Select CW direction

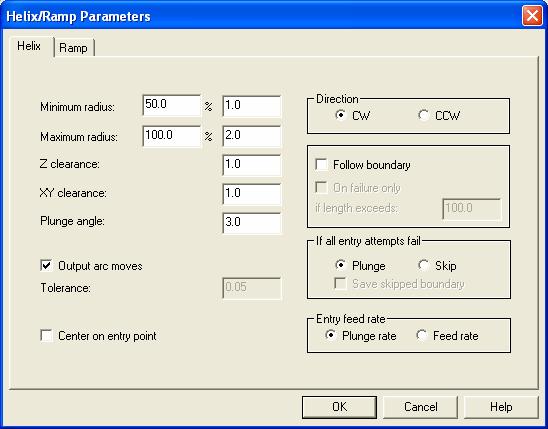tap(340, 115)
